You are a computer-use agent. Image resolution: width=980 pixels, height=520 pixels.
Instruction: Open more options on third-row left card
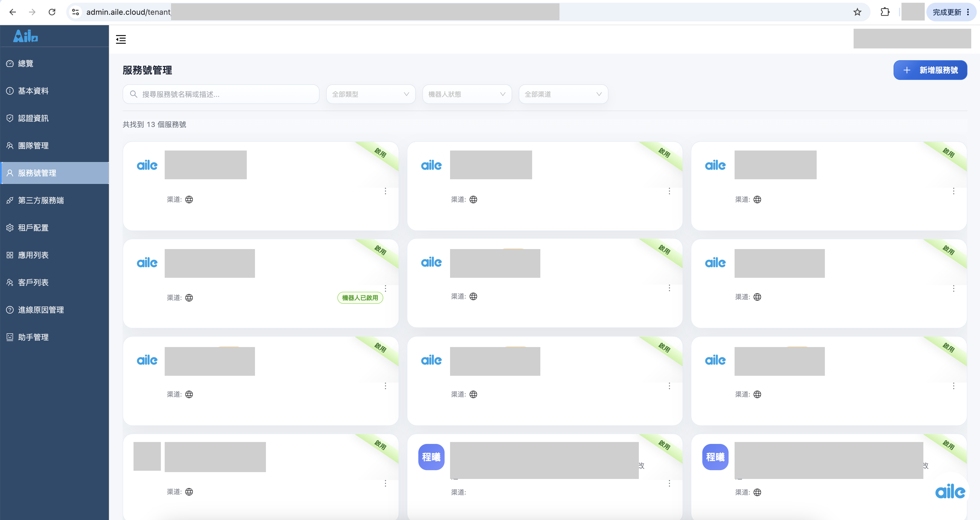(x=385, y=386)
